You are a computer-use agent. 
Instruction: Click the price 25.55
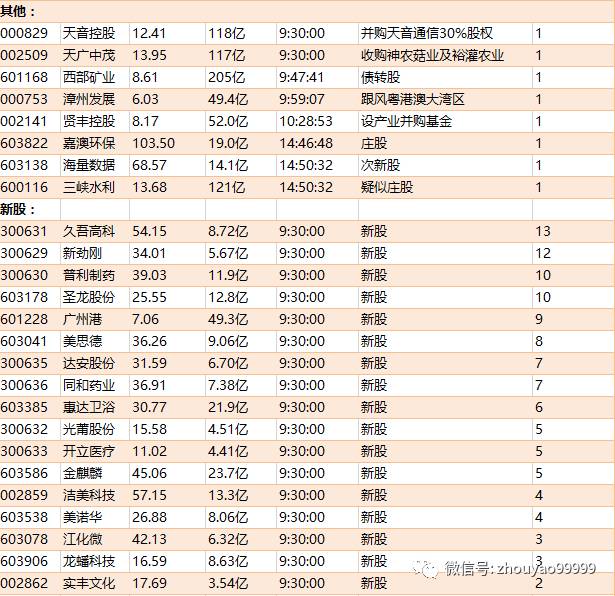[149, 297]
